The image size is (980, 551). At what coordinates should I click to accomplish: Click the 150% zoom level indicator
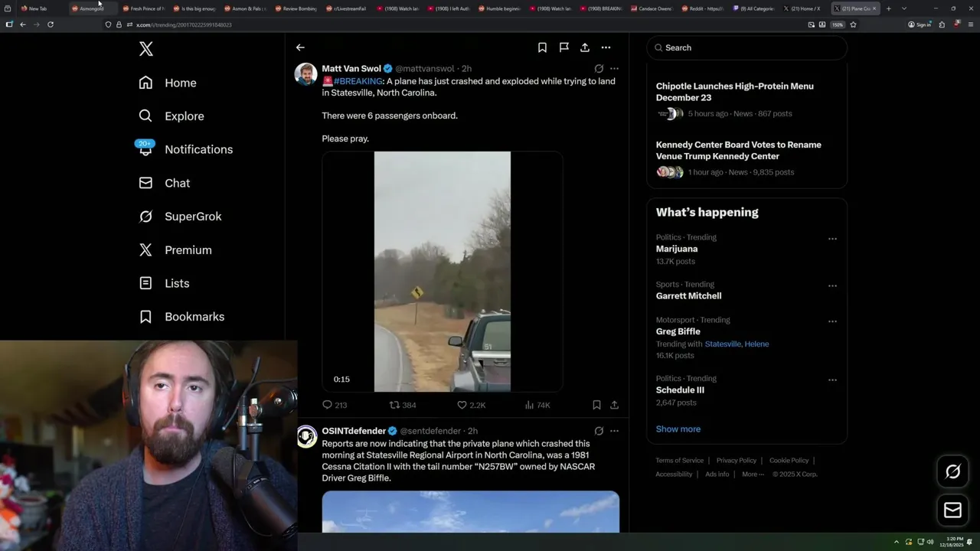[x=838, y=24]
